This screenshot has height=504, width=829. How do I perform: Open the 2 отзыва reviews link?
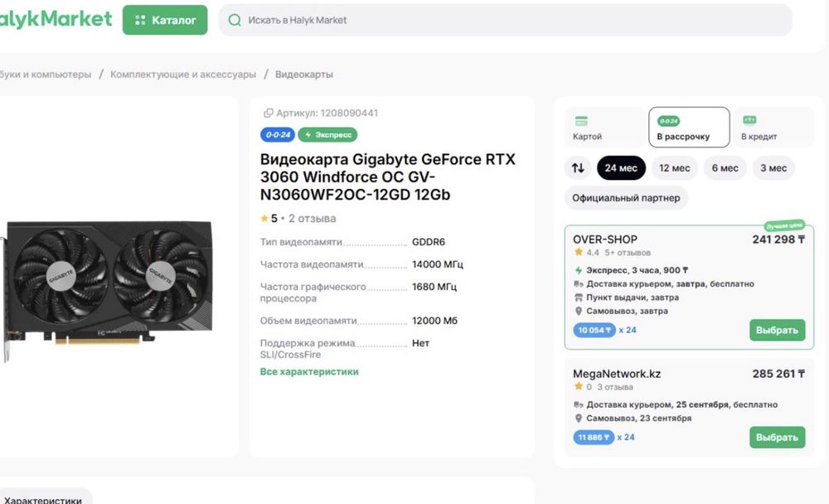click(312, 218)
